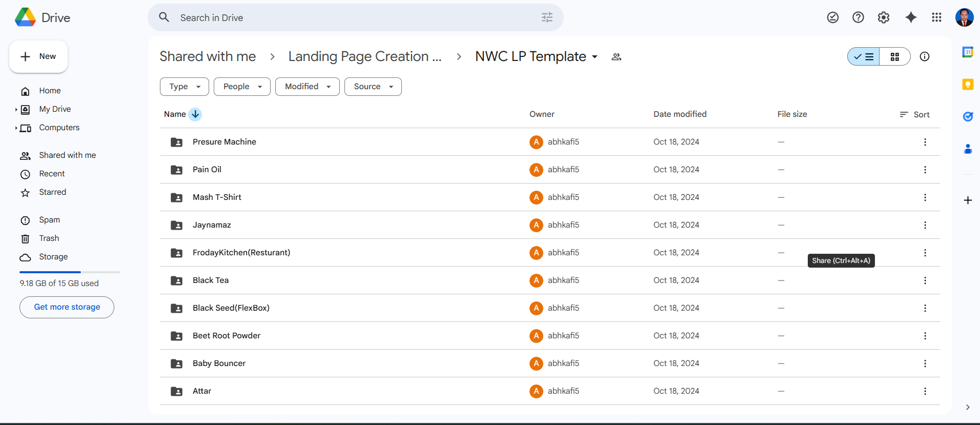Reverse the Name sort direction arrow

(x=195, y=114)
